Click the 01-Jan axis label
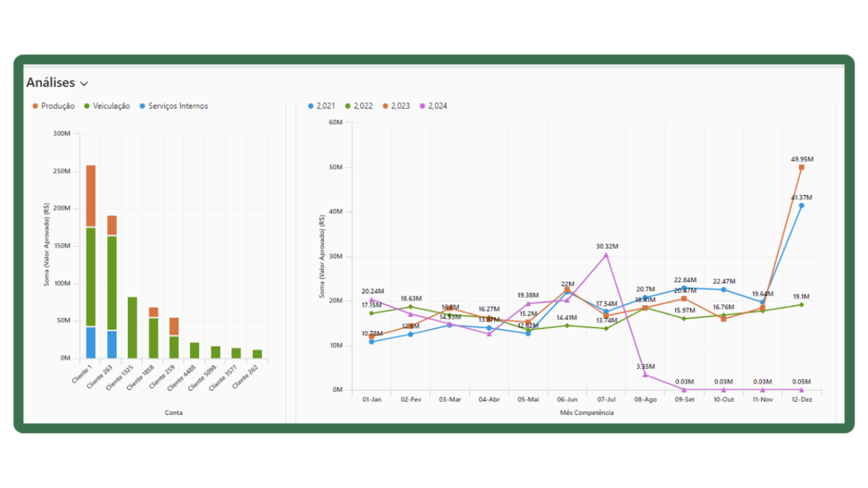Image resolution: width=868 pixels, height=488 pixels. point(372,399)
